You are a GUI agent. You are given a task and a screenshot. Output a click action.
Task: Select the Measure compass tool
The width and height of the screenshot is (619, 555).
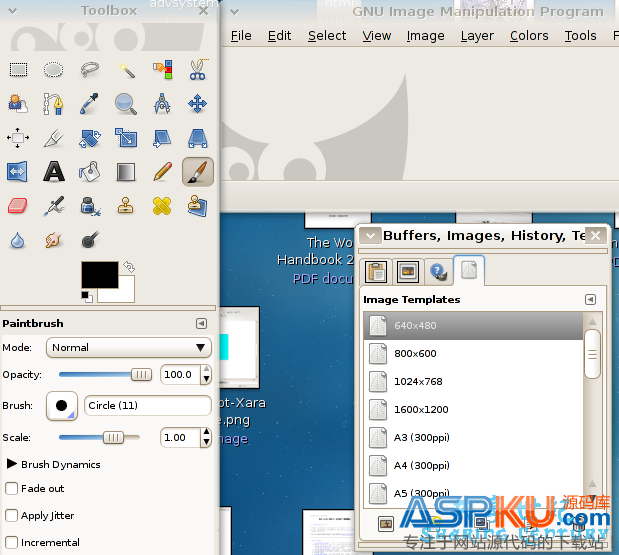click(163, 104)
